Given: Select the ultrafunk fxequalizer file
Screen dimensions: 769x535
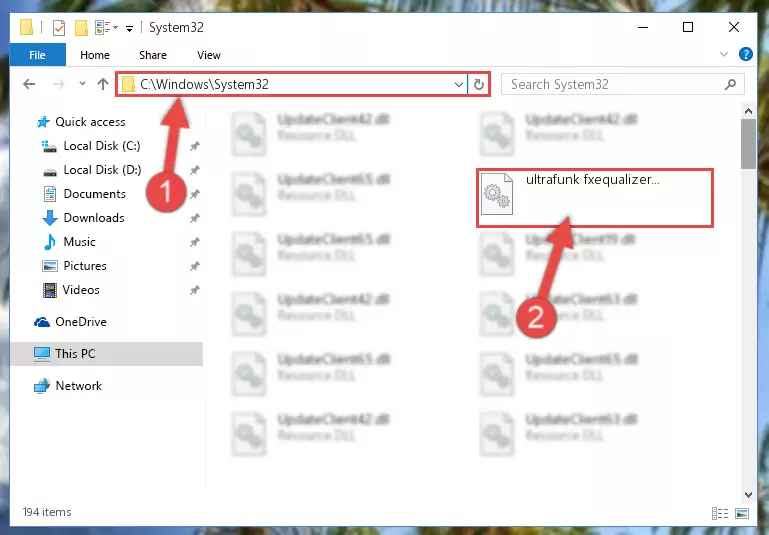Looking at the screenshot, I should click(594, 198).
